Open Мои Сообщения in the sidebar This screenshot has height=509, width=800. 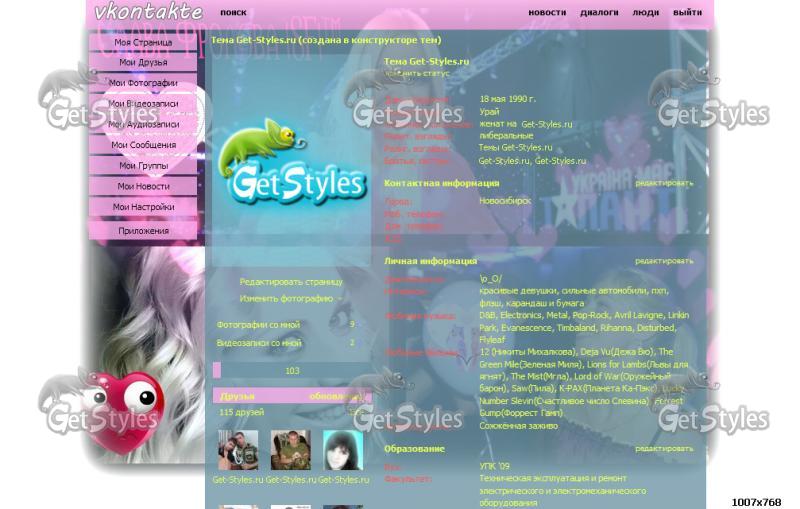point(143,145)
